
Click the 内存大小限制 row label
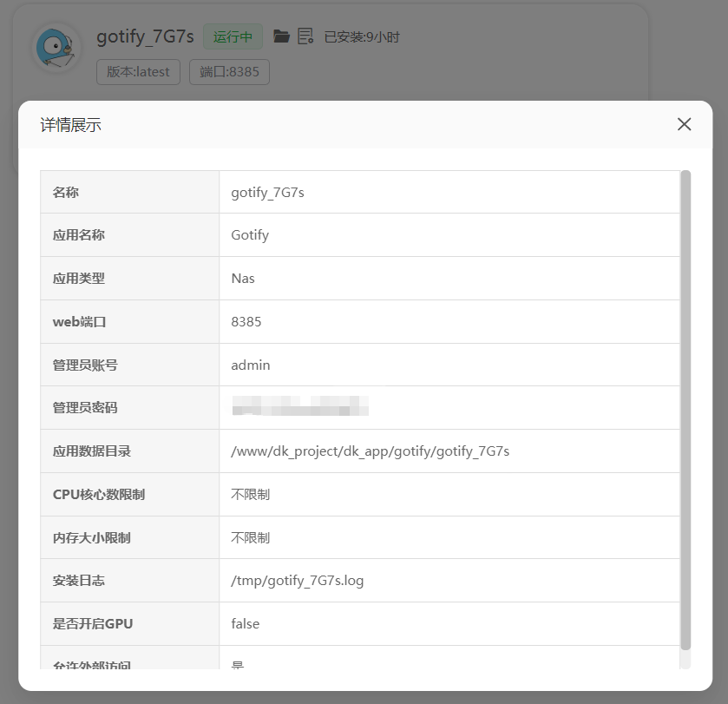tap(91, 537)
